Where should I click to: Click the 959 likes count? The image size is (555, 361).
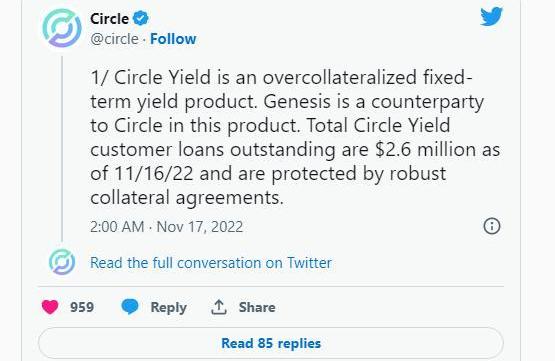point(82,307)
